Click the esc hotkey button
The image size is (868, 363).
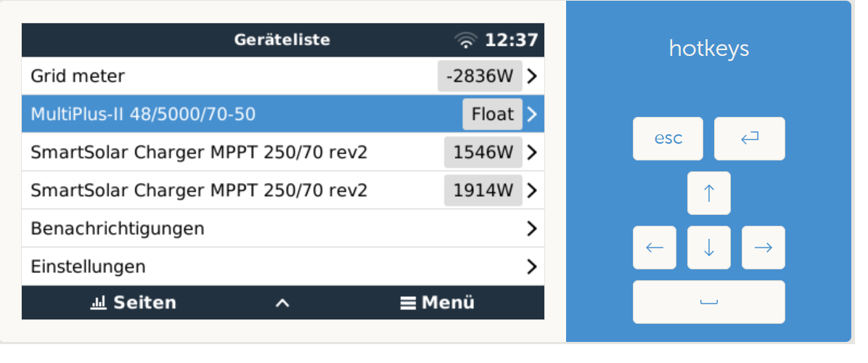[x=668, y=139]
